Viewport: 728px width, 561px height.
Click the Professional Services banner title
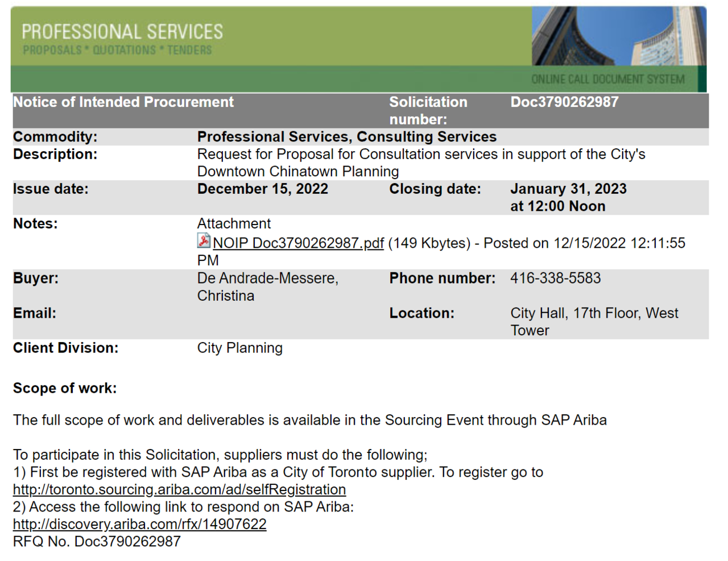pos(122,32)
